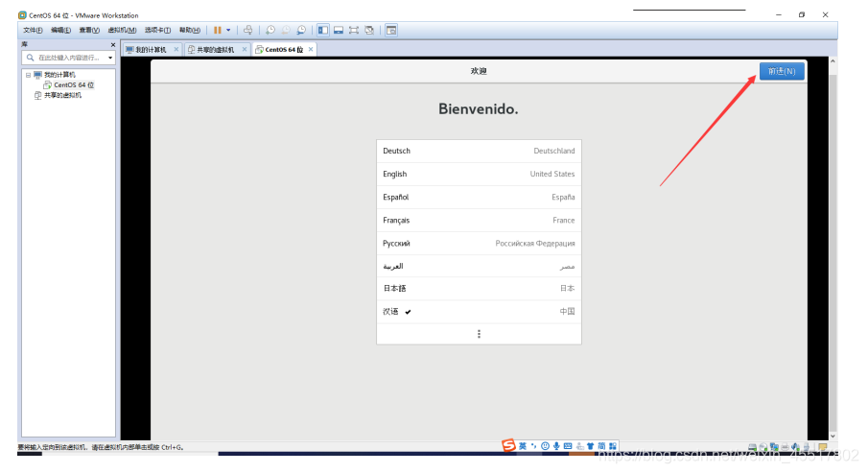Click the printer device status icon

785,447
